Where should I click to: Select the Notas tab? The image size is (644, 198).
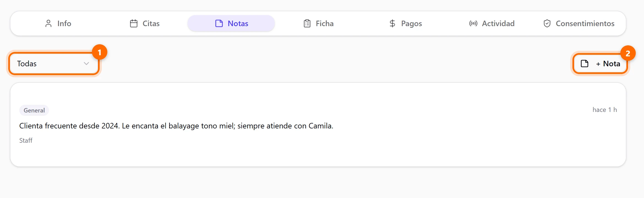pos(231,23)
